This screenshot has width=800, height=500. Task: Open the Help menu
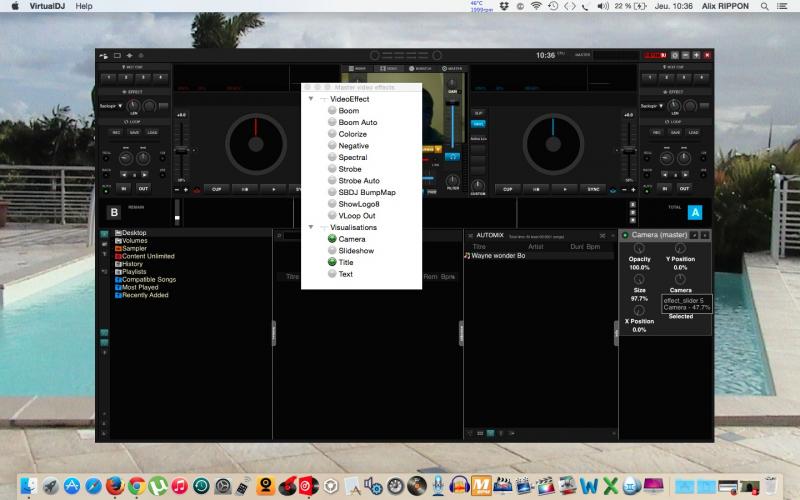84,6
